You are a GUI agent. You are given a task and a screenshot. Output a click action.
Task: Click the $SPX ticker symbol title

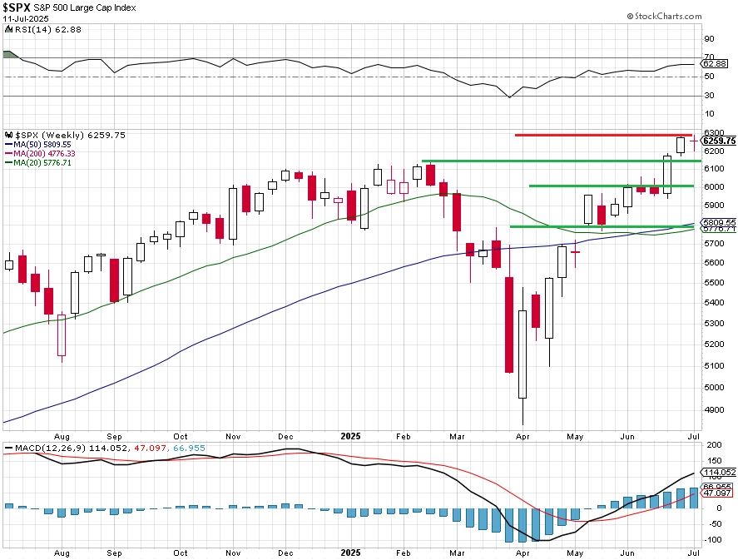pyautogui.click(x=17, y=7)
